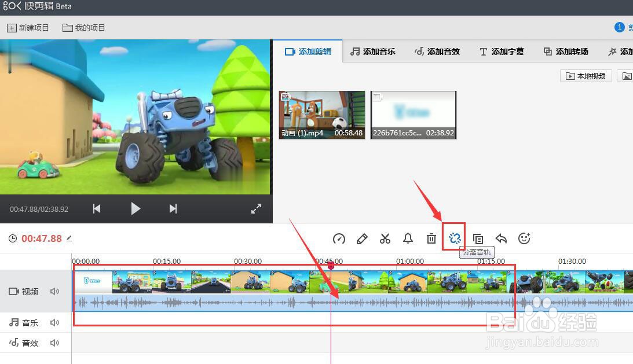Click timeline ruler at 01:30.00
The width and height of the screenshot is (633, 364).
[572, 262]
